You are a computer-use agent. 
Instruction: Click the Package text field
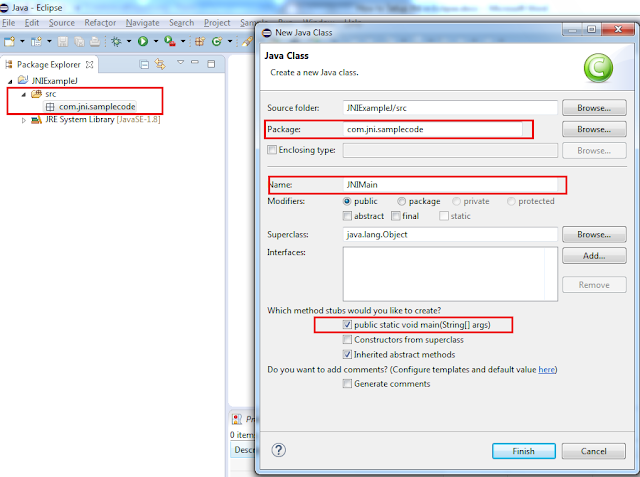point(433,129)
